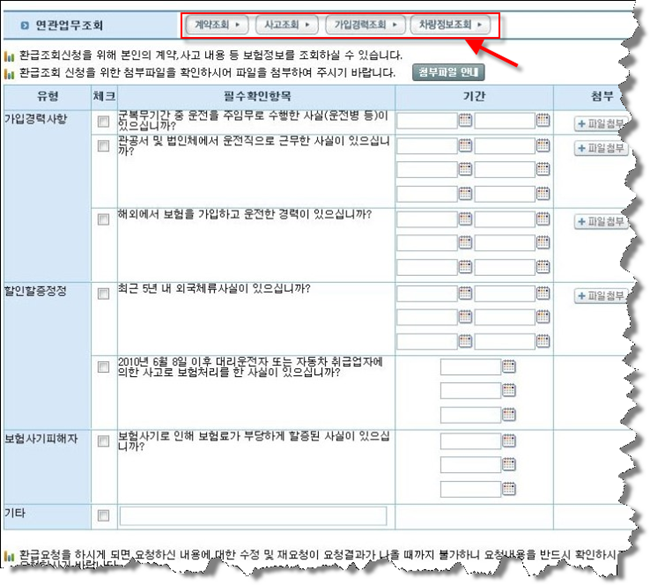
Task: Focus first date field of 보험사기 question
Action: click(x=471, y=441)
